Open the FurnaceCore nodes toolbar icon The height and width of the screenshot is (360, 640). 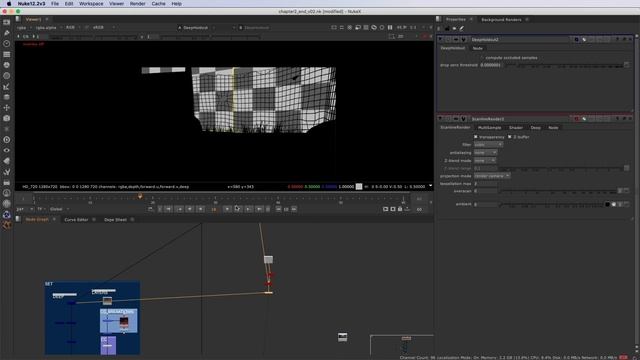7,193
